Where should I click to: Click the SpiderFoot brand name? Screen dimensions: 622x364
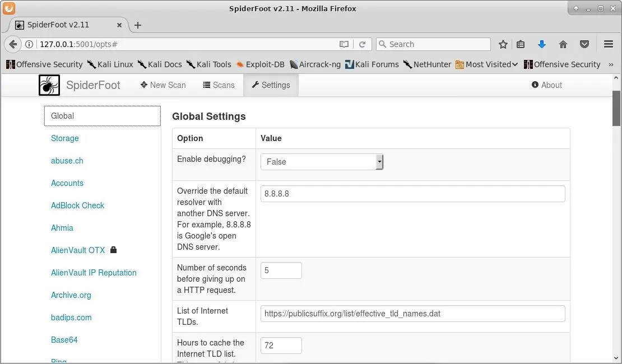(x=93, y=85)
